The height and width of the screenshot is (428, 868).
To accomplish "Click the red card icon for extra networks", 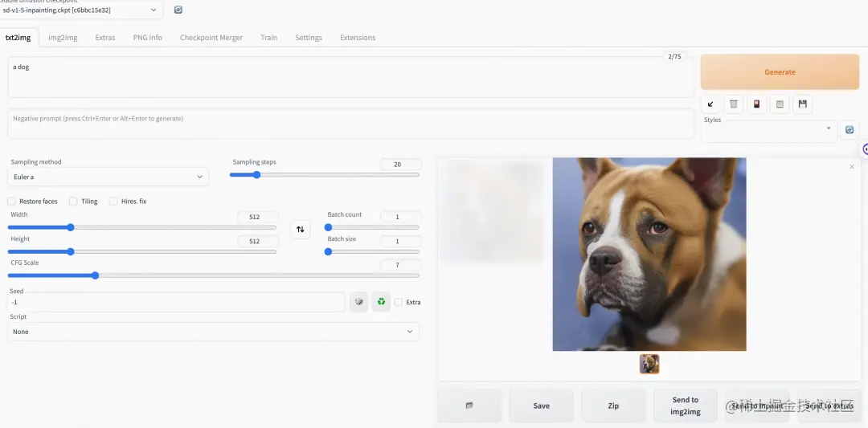I will [757, 104].
